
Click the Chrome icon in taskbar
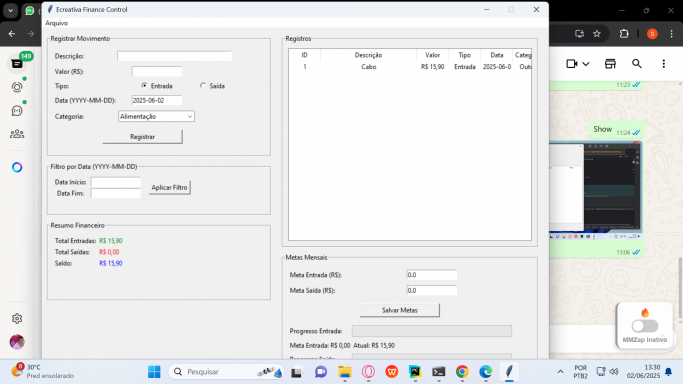462,371
